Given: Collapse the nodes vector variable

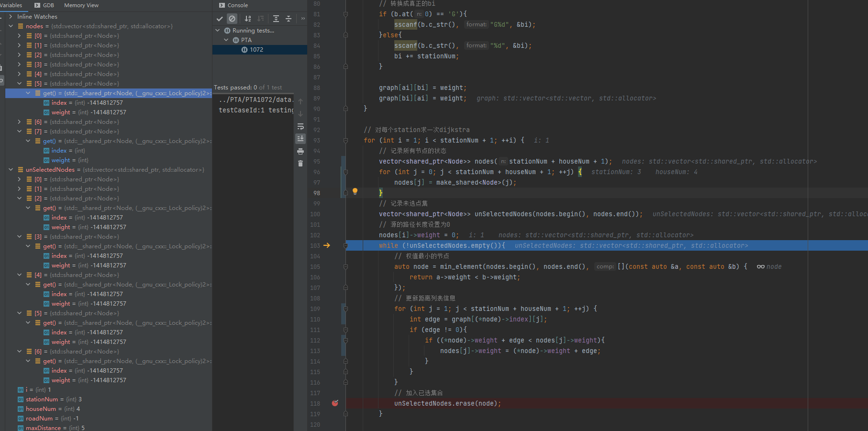Looking at the screenshot, I should click(11, 26).
